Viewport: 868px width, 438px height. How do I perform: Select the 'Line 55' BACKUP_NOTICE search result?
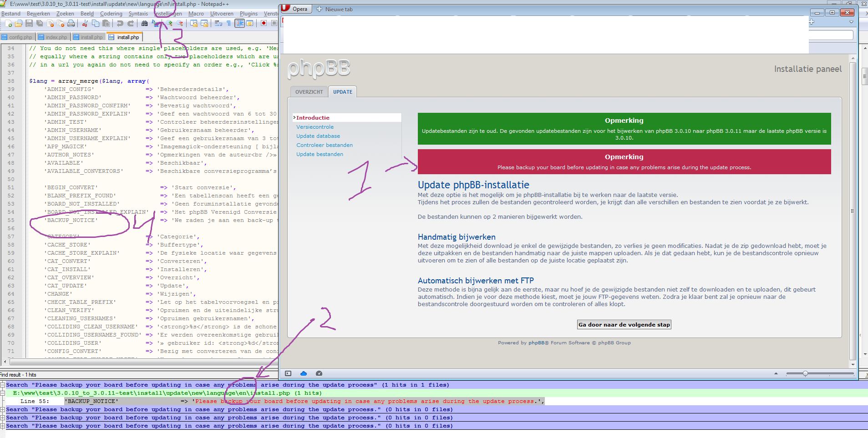pos(282,401)
